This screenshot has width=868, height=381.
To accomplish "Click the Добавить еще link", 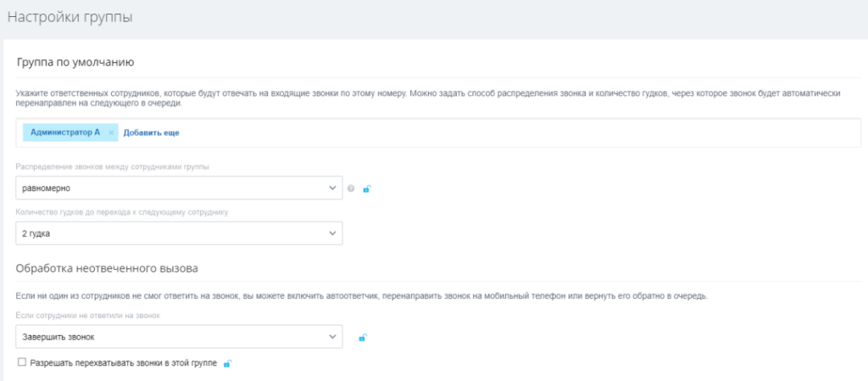I will point(151,133).
